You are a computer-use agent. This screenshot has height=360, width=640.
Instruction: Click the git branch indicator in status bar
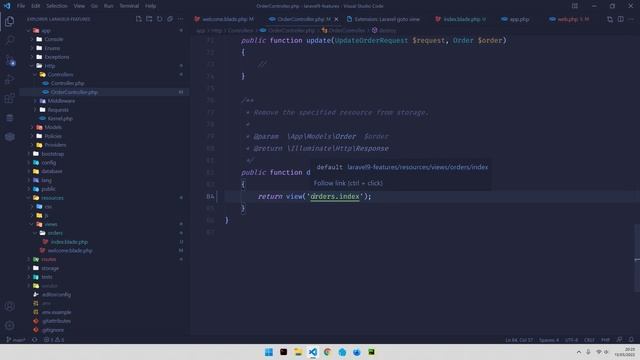click(x=16, y=340)
